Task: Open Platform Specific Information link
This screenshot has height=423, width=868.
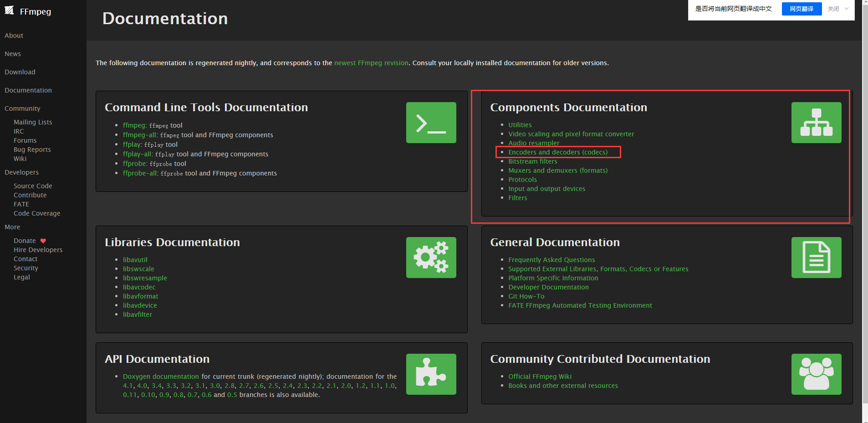Action: tap(553, 278)
